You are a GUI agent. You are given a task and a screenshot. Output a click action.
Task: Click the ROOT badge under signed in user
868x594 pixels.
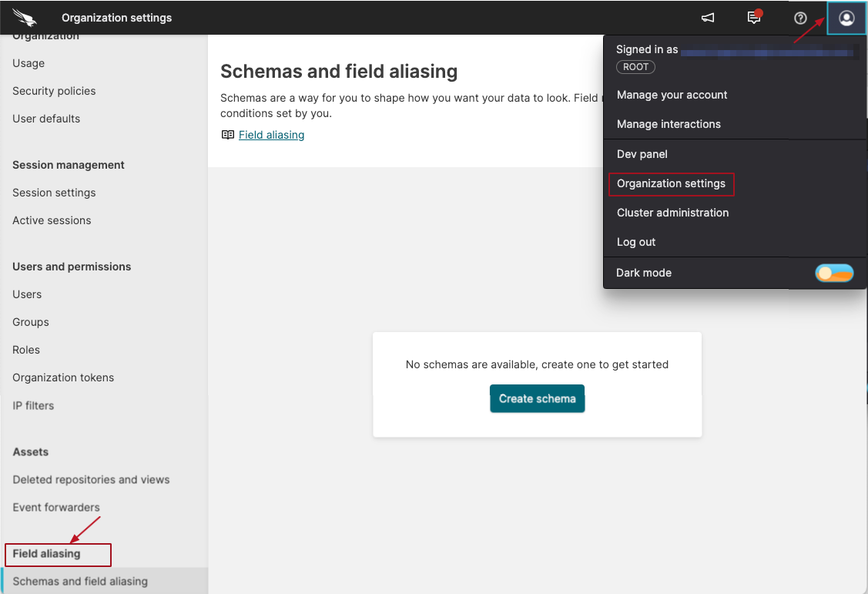635,67
